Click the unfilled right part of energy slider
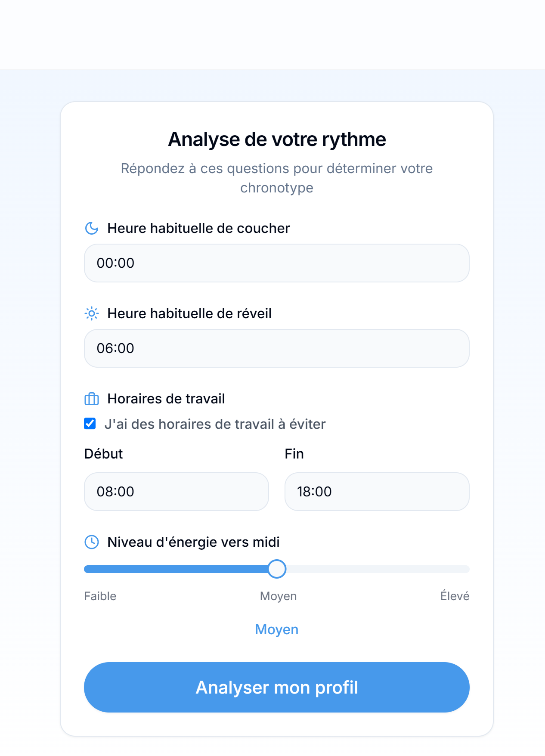The image size is (545, 756). tap(378, 569)
